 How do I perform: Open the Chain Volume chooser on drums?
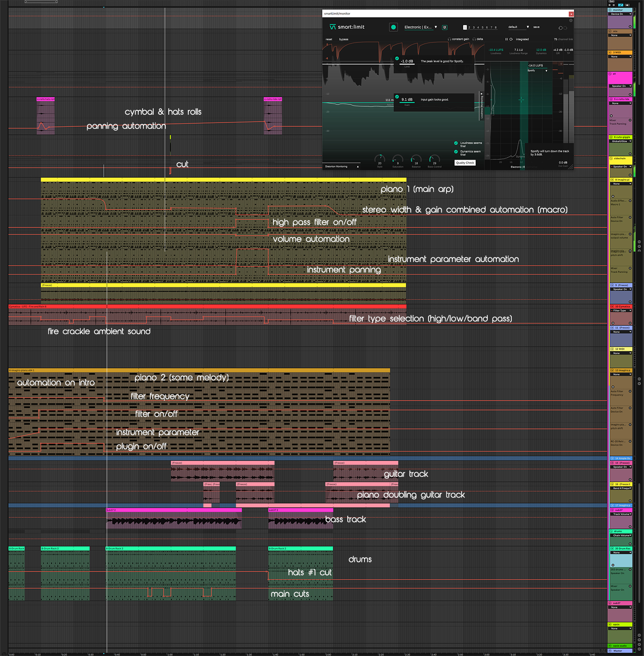click(621, 535)
